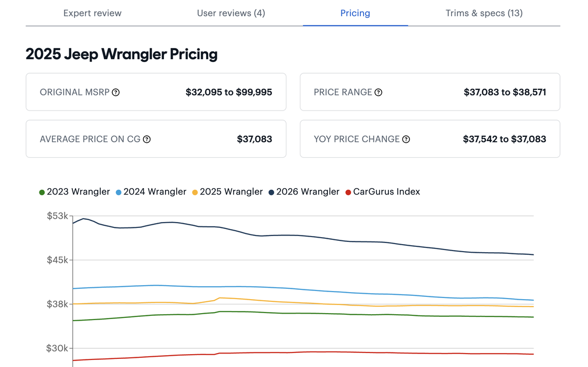This screenshot has height=367, width=588.
Task: Click the $32,095 to $99,995 MSRP value
Action: pos(229,92)
